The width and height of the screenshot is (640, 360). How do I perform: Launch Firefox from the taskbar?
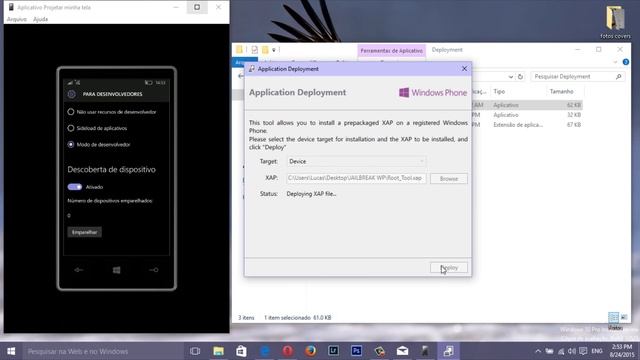(310, 351)
